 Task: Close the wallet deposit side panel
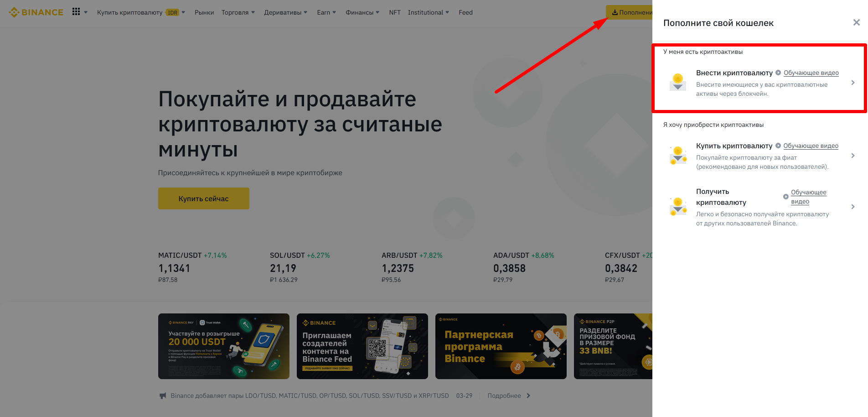click(856, 22)
